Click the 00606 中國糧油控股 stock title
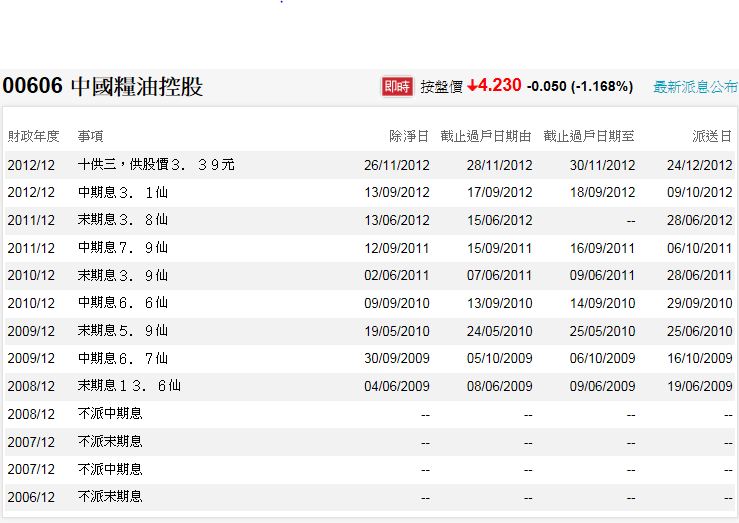The image size is (739, 523). pyautogui.click(x=103, y=87)
